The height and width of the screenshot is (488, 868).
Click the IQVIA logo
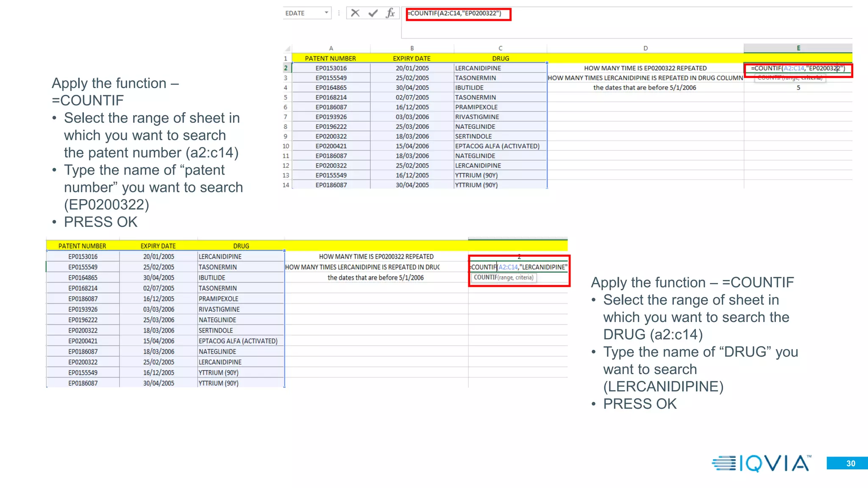coord(762,463)
